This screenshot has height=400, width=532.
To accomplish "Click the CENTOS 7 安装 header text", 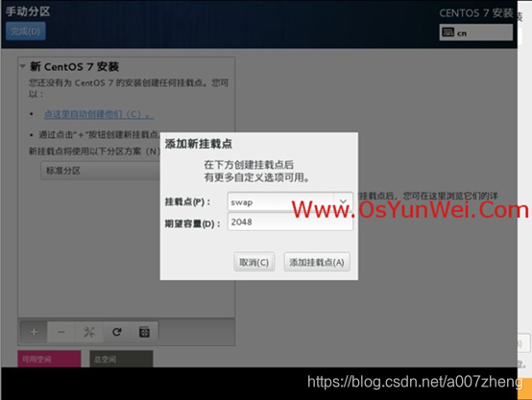I will [476, 12].
